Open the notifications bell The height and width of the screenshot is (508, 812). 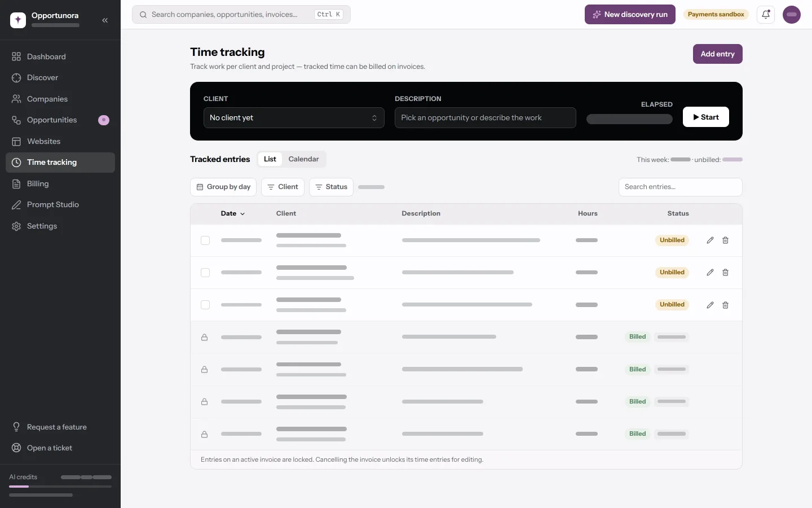tap(766, 15)
